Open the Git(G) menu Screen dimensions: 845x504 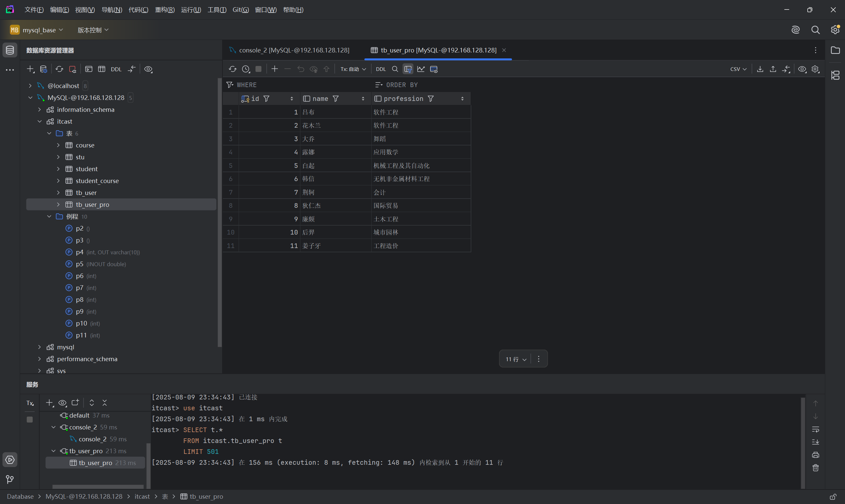tap(241, 10)
